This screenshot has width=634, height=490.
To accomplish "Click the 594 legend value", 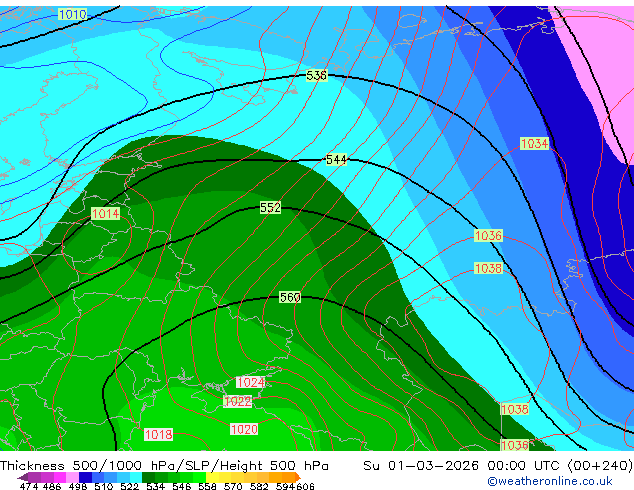I will (x=285, y=486).
